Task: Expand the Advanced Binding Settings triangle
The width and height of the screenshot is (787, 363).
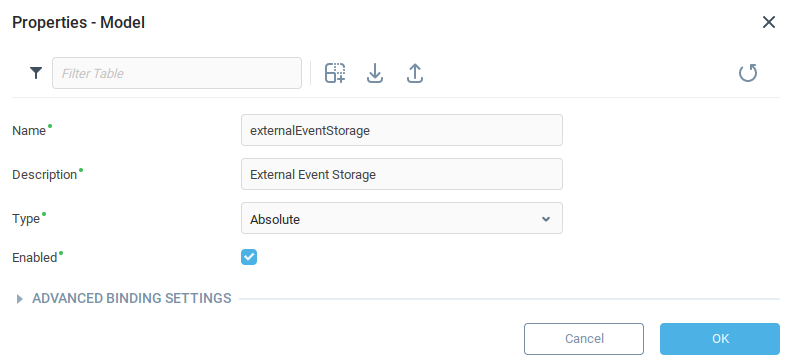Action: (20, 299)
